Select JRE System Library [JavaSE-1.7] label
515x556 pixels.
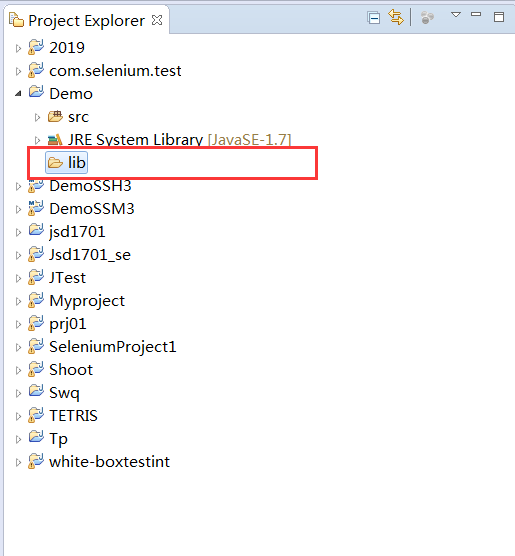tap(179, 140)
